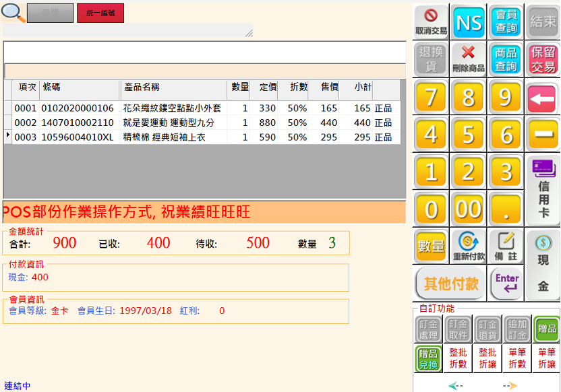Tap keypad digit 4
This screenshot has width=561, height=392.
(x=431, y=135)
